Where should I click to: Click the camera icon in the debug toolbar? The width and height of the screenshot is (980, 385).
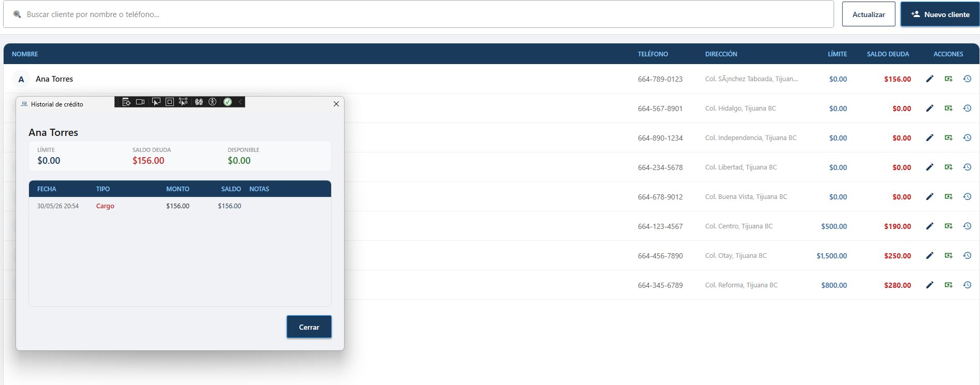140,102
